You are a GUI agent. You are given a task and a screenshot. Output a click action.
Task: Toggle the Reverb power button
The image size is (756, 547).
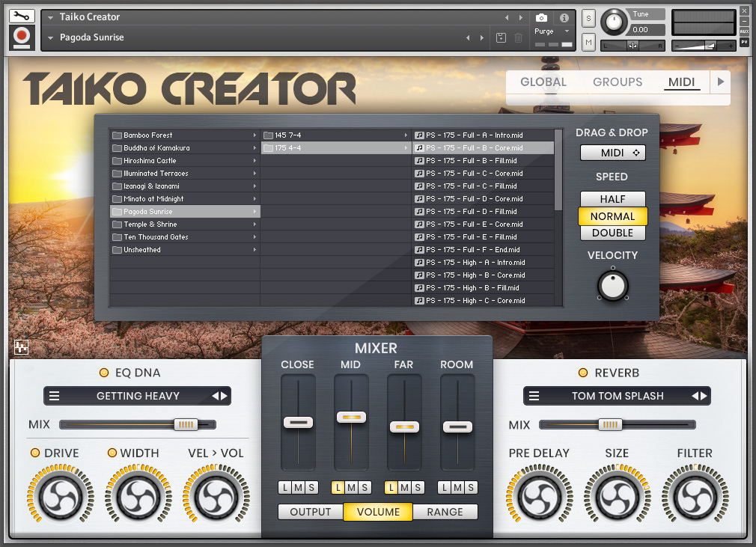pyautogui.click(x=583, y=372)
